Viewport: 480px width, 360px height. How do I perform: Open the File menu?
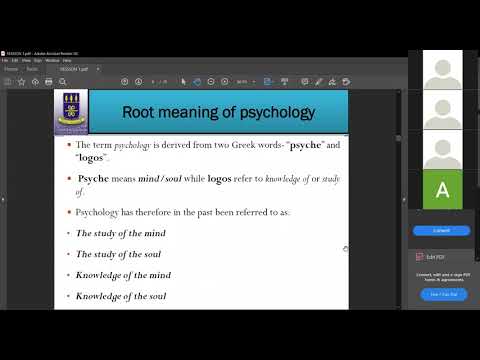tap(5, 61)
